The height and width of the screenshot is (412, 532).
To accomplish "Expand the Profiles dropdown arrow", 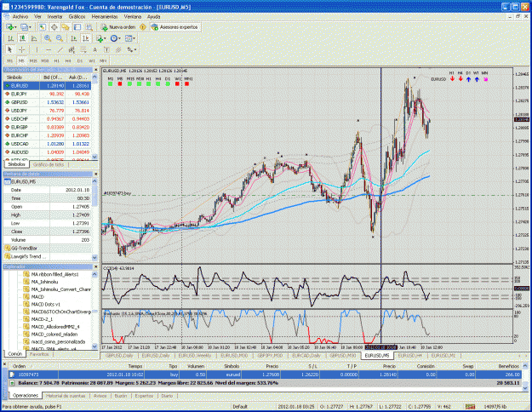I will tap(30, 27).
